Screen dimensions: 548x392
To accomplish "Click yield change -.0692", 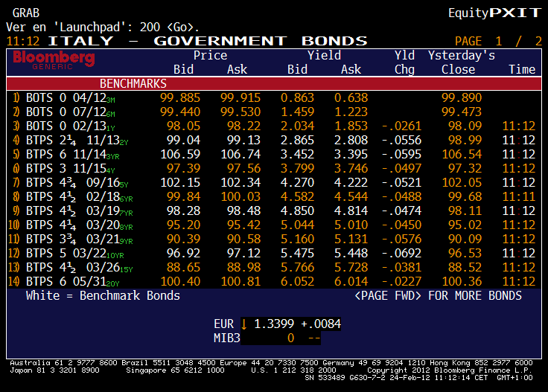I will (x=401, y=253).
